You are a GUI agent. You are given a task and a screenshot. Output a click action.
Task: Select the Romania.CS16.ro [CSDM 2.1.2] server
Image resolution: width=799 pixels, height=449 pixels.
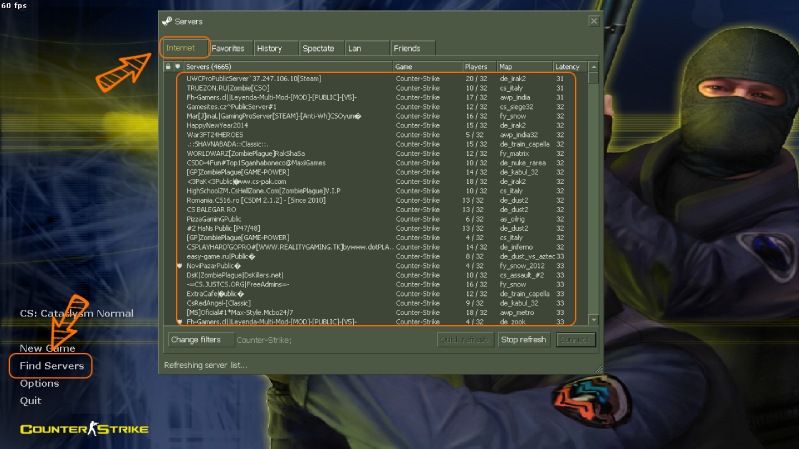pyautogui.click(x=376, y=200)
